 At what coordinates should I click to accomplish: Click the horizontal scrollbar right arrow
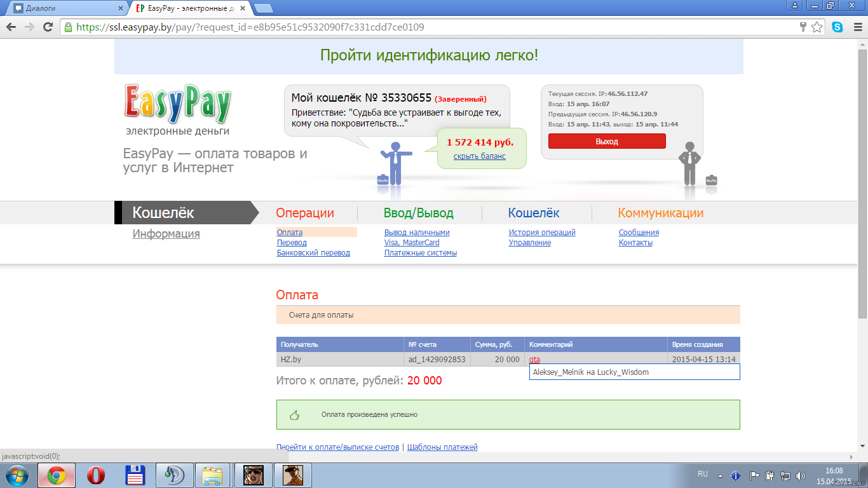(x=851, y=457)
